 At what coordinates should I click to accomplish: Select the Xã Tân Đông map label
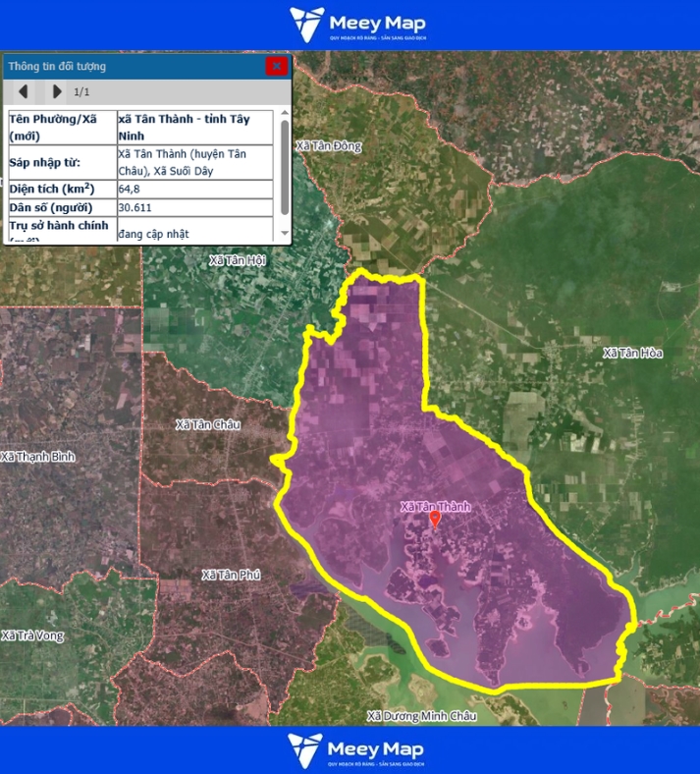(329, 146)
